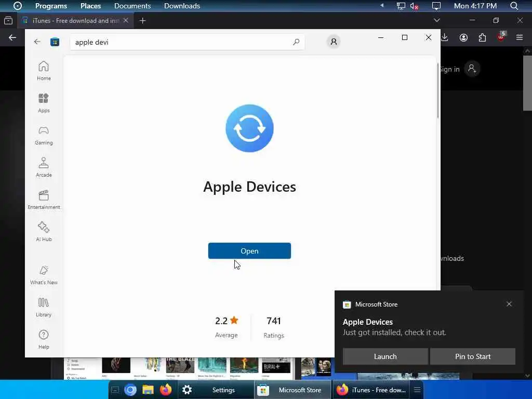This screenshot has height=399, width=532.
Task: Open the Chrome-like browser taskbar icon
Action: click(130, 390)
